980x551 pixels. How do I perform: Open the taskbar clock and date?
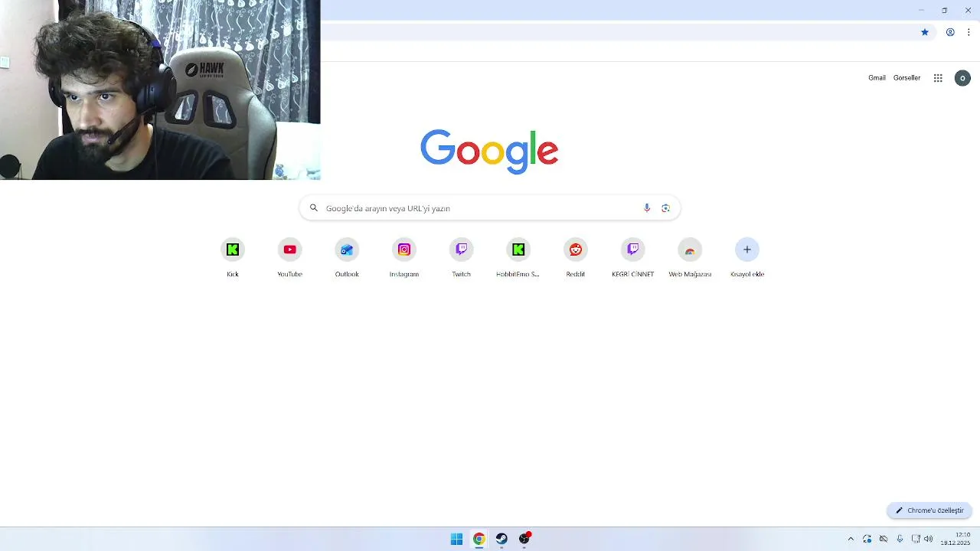click(x=955, y=539)
